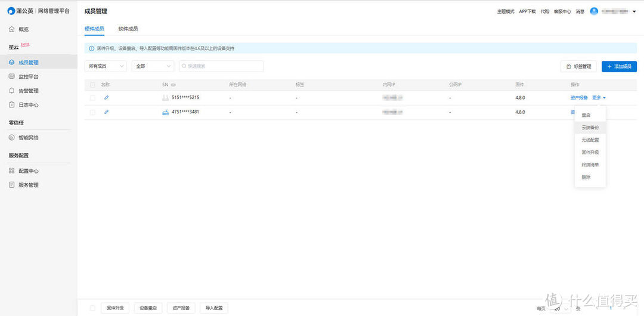This screenshot has width=644, height=316.
Task: Open 标签管理 button
Action: coord(578,66)
